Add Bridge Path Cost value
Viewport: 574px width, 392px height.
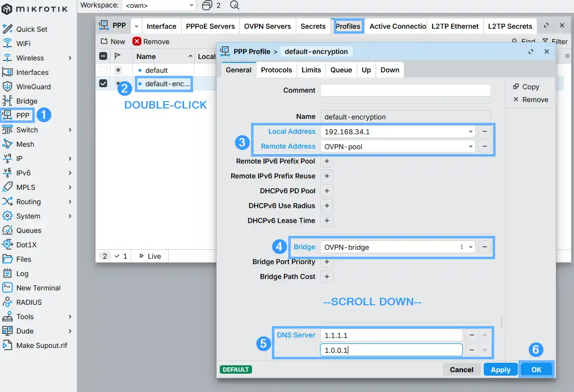click(326, 277)
